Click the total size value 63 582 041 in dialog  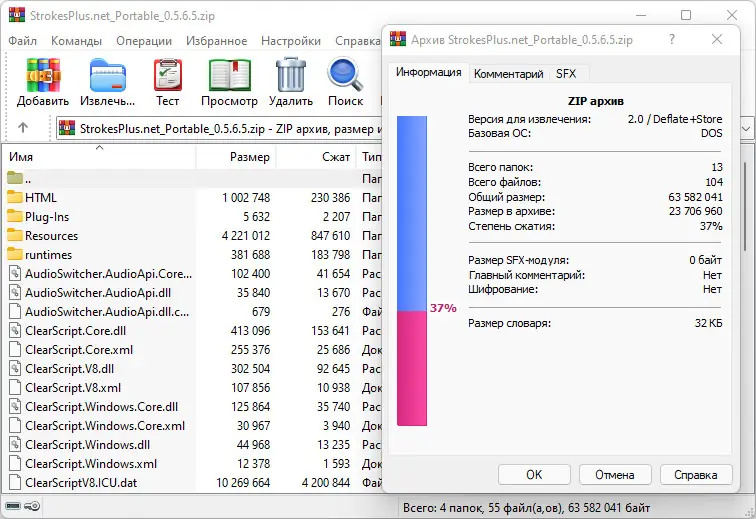point(695,197)
